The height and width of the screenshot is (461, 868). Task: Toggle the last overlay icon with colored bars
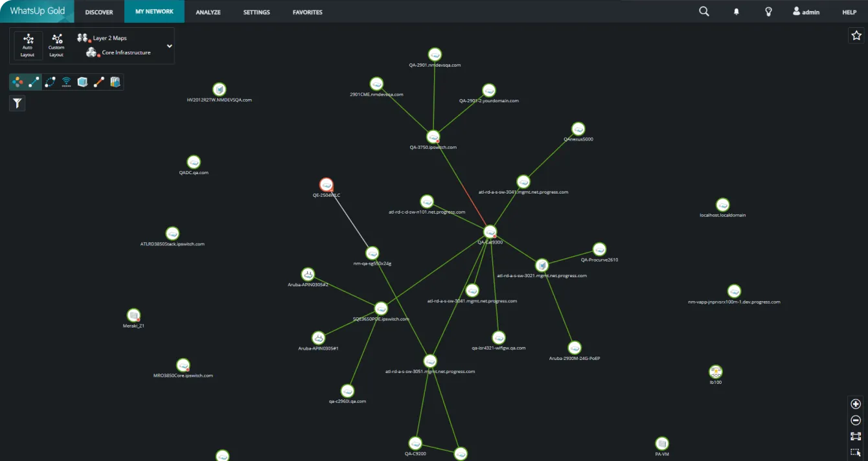click(115, 82)
